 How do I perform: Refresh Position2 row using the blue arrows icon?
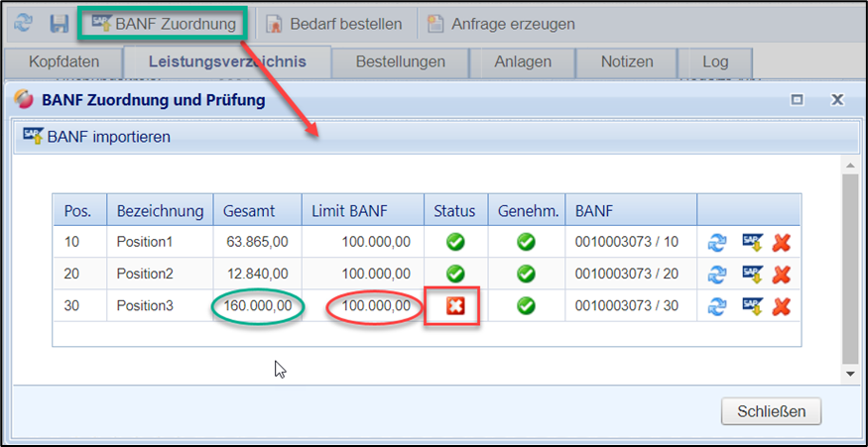click(x=717, y=275)
